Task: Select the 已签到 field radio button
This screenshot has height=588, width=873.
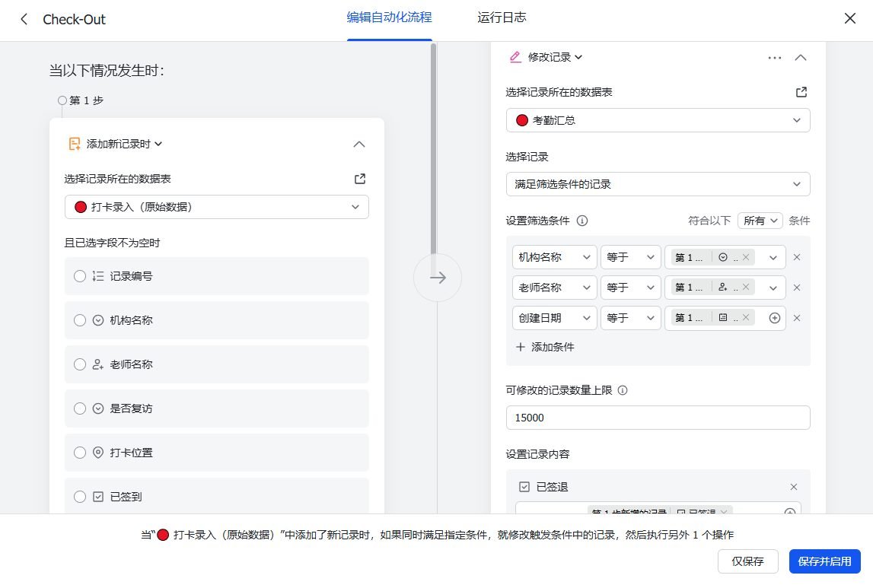Action: 80,496
